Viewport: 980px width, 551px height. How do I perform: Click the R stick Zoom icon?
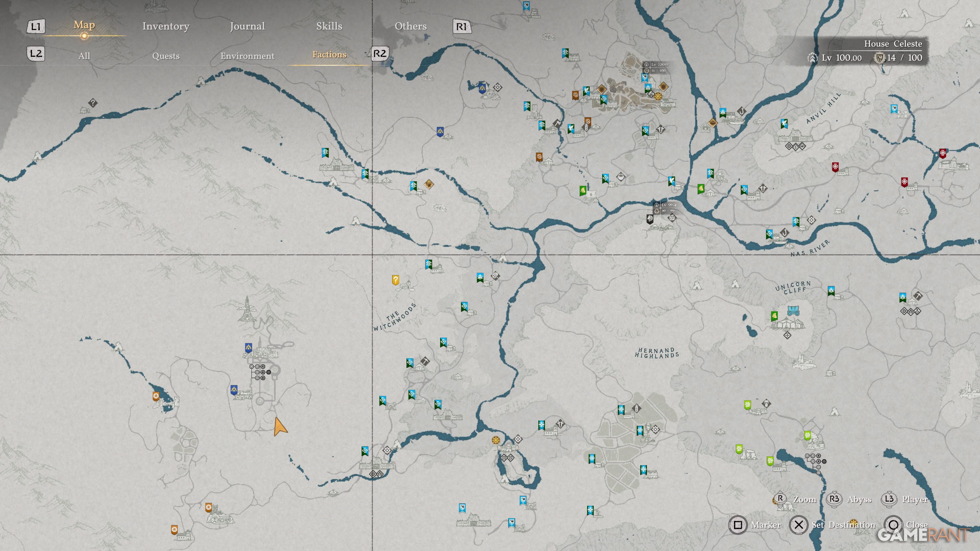pyautogui.click(x=780, y=499)
